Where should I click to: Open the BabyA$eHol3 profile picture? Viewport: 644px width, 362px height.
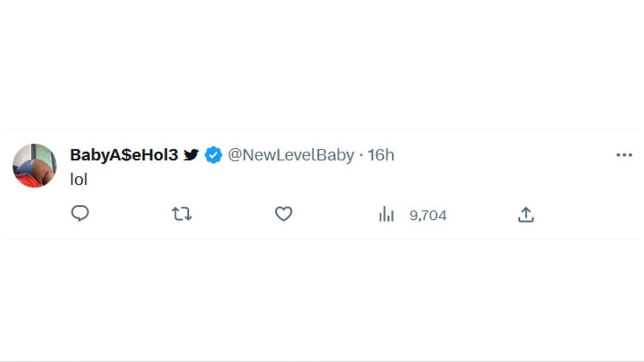point(34,165)
